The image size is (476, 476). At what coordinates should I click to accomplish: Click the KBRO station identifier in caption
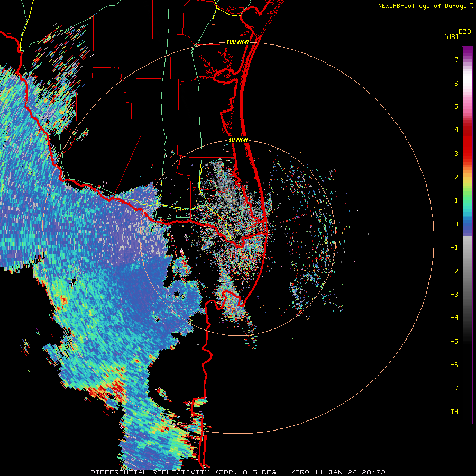tap(300, 472)
